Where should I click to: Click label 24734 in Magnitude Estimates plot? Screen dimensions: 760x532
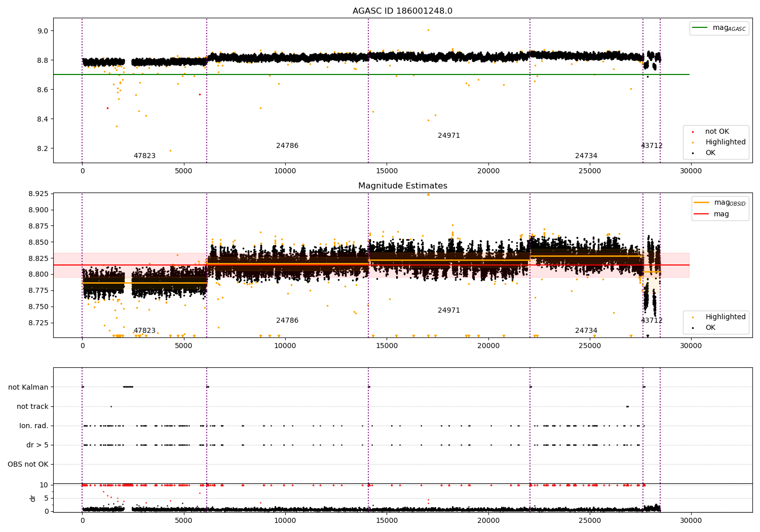(586, 331)
